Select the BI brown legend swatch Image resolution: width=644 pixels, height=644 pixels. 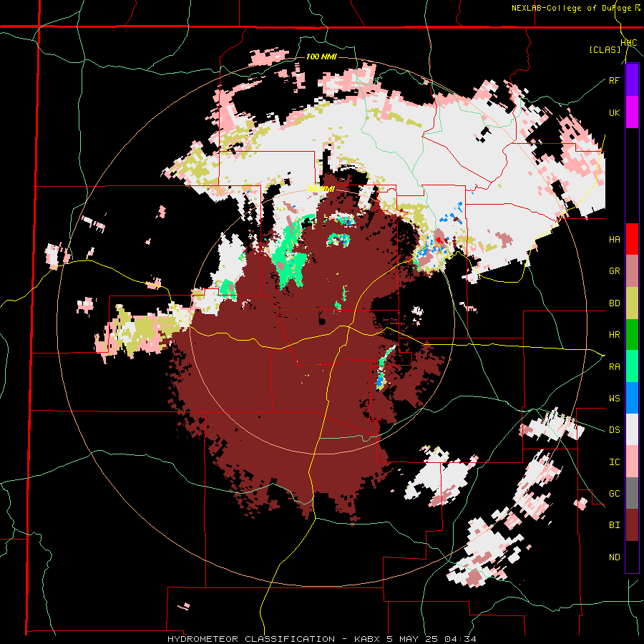632,525
